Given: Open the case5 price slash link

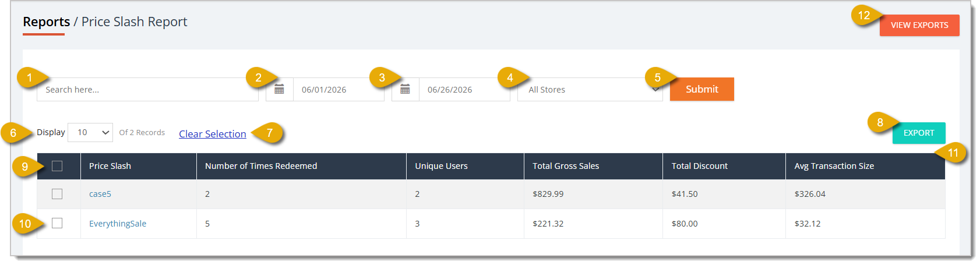Looking at the screenshot, I should (100, 194).
